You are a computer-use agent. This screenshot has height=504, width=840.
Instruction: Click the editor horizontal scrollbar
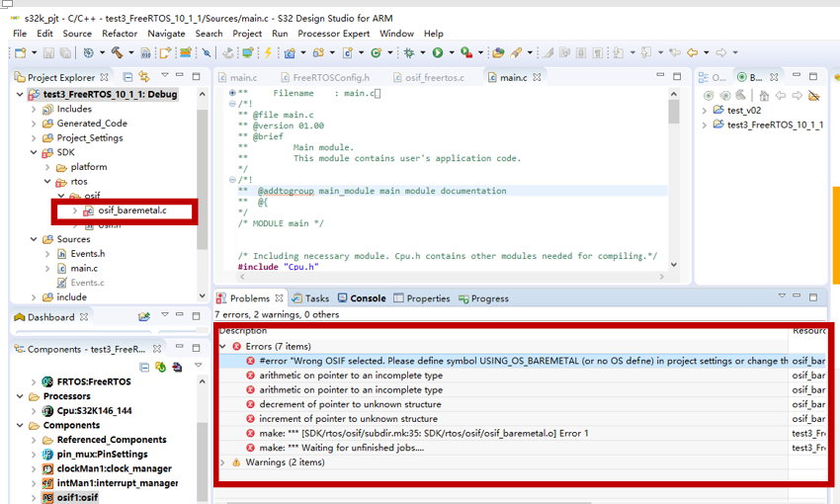(x=453, y=277)
